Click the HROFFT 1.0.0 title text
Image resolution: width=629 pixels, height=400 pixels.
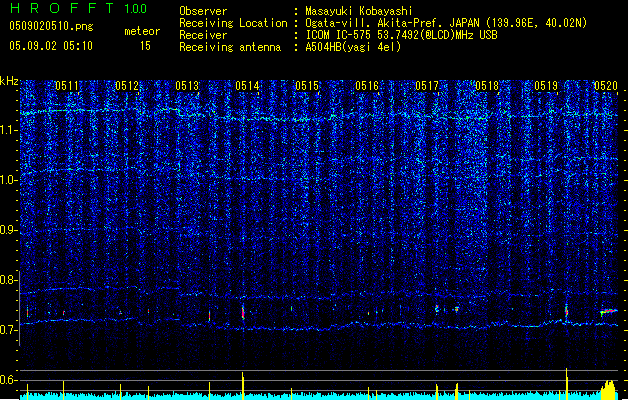point(79,8)
